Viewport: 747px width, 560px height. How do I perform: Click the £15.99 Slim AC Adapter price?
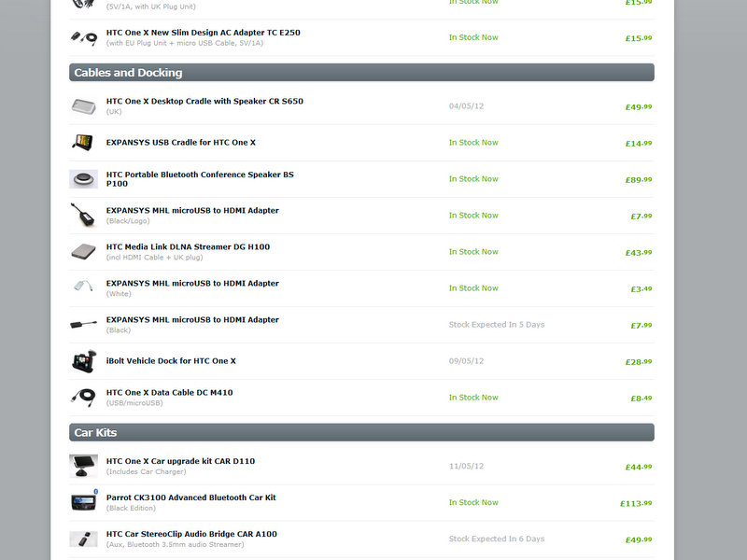[x=639, y=38]
